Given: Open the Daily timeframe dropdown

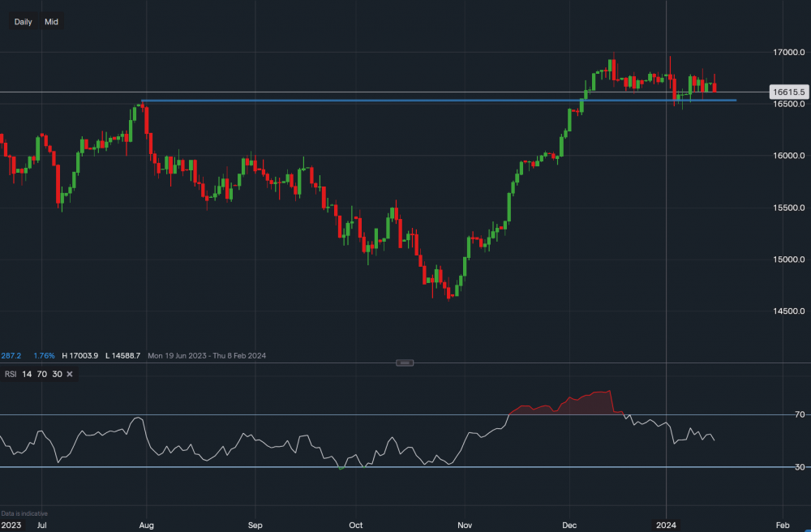Looking at the screenshot, I should [23, 22].
